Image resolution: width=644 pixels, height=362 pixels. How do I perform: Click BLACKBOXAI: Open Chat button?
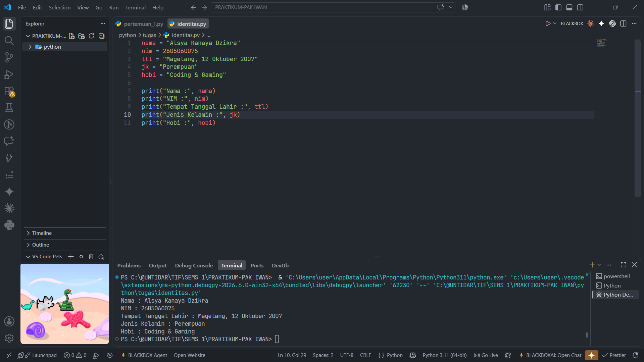pos(550,355)
